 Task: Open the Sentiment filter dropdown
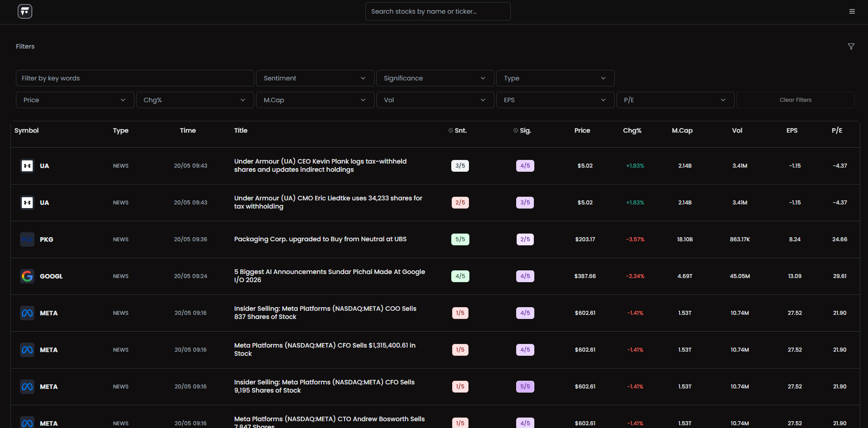click(315, 78)
